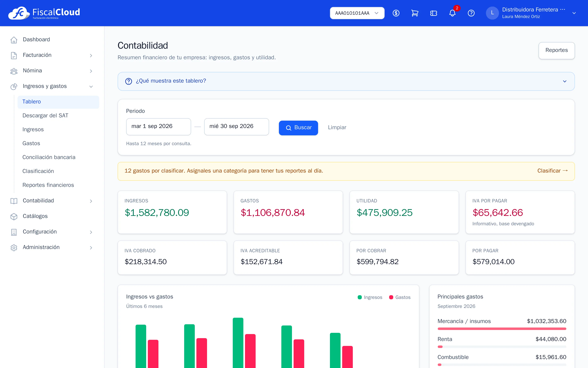This screenshot has width=588, height=368.
Task: Expand the Nómina submenu chevron
Action: pyautogui.click(x=91, y=71)
